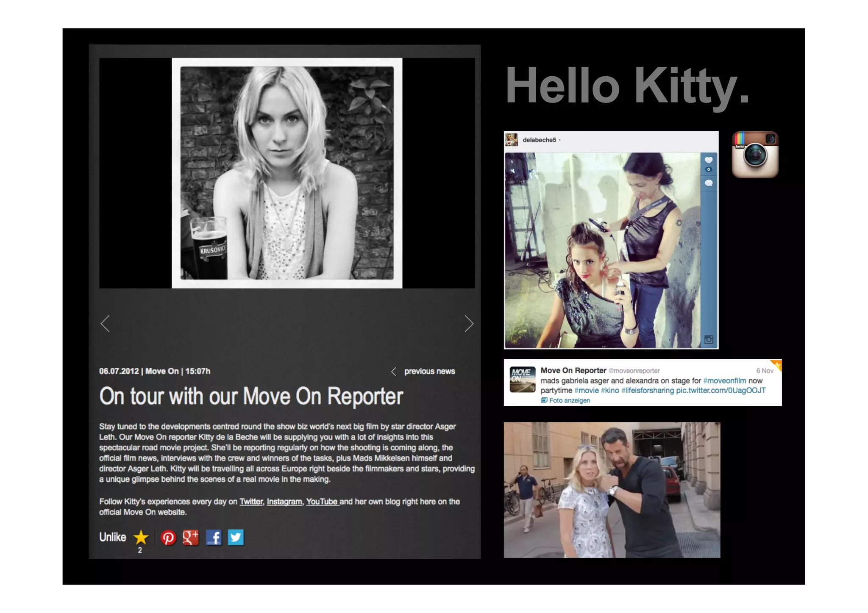868x613 pixels.
Task: Click the Unlike button
Action: click(113, 537)
